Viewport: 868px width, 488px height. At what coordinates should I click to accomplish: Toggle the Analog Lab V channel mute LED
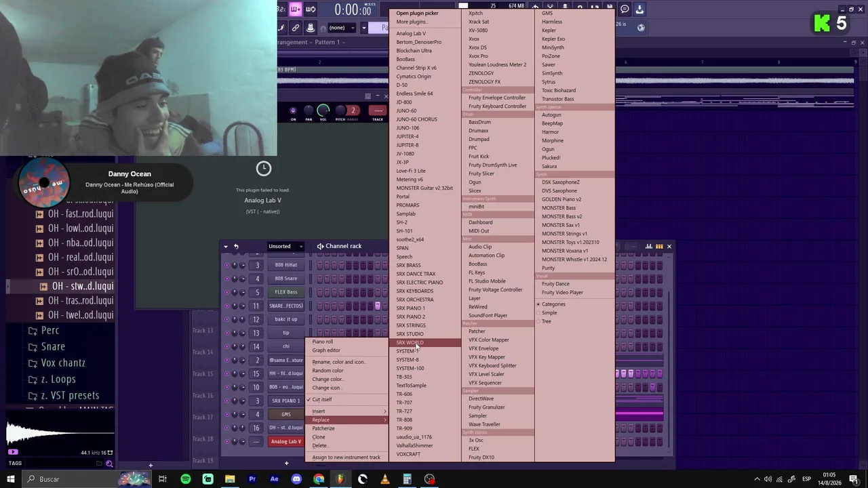[x=227, y=441]
